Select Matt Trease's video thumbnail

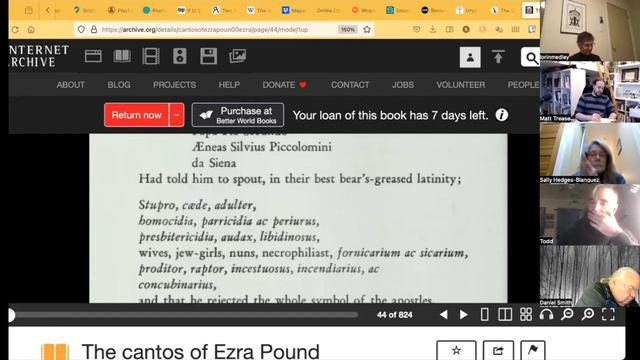tap(590, 92)
